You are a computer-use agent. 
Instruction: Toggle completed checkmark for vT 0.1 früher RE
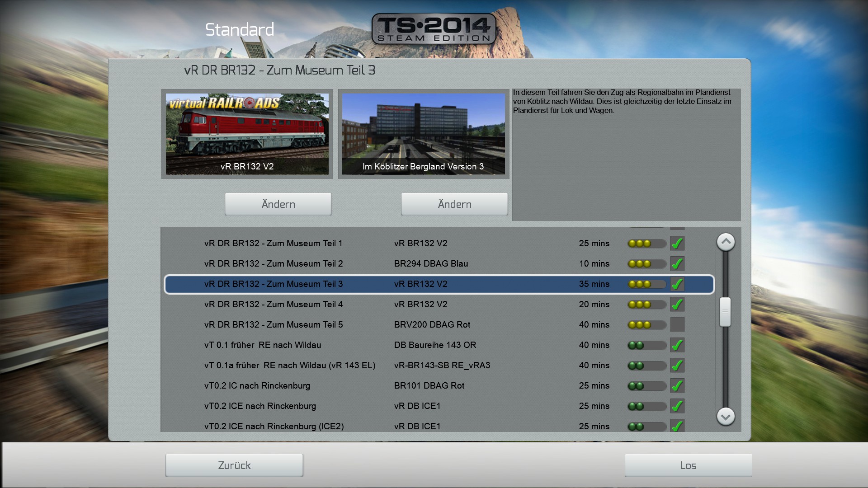(677, 345)
